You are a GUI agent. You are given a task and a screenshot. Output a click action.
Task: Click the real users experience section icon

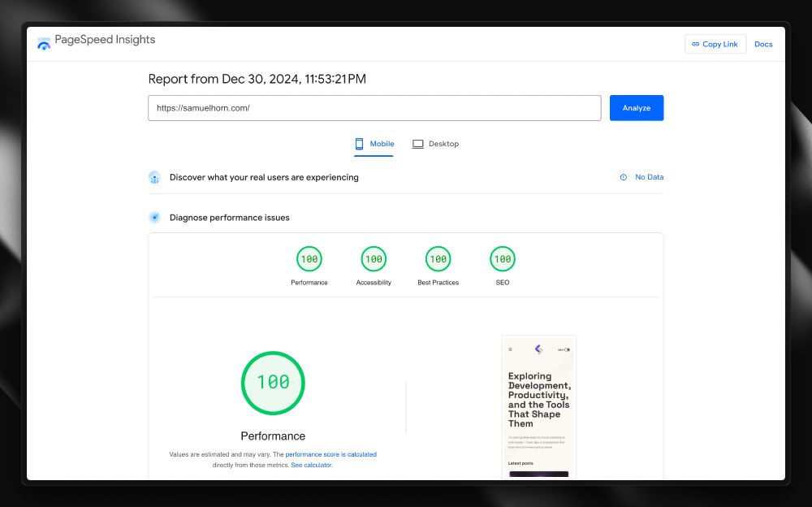[x=154, y=177]
